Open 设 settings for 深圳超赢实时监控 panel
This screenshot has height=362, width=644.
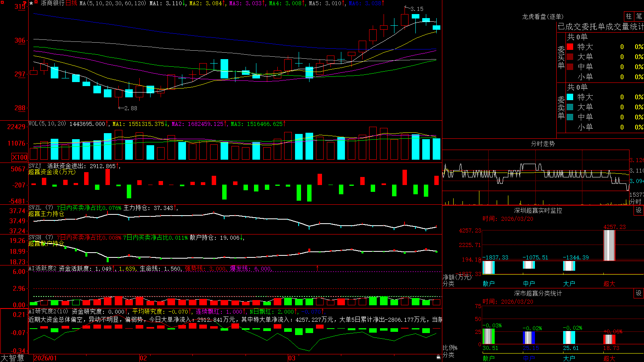[639, 210]
